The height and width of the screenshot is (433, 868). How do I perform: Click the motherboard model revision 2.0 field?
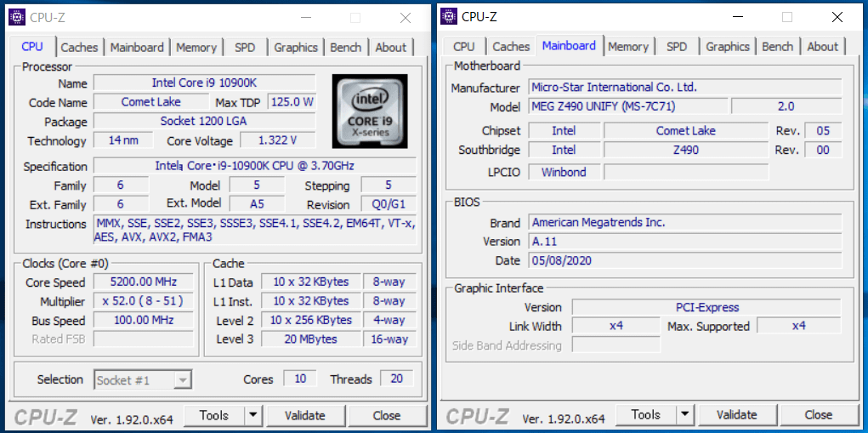(786, 105)
